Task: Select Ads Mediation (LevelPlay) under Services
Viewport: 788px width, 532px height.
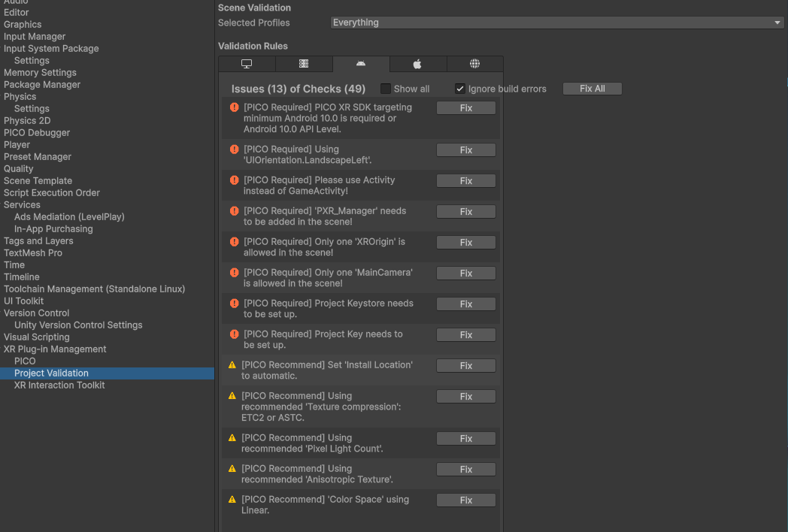Action: coord(69,217)
